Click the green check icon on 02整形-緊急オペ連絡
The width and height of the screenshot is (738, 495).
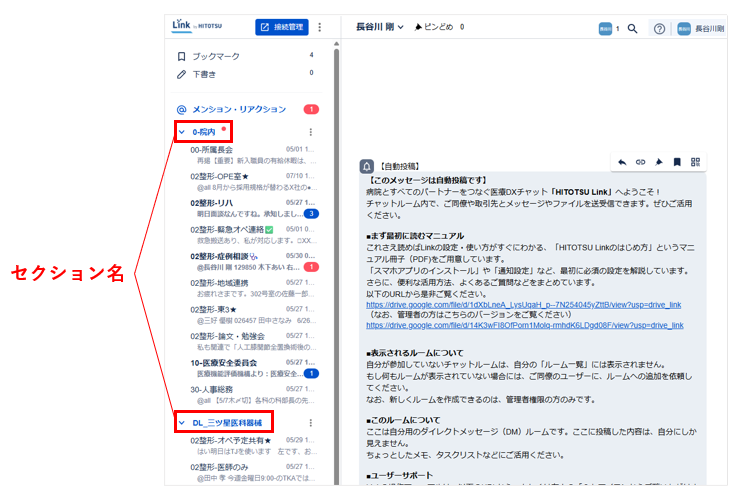pos(269,230)
